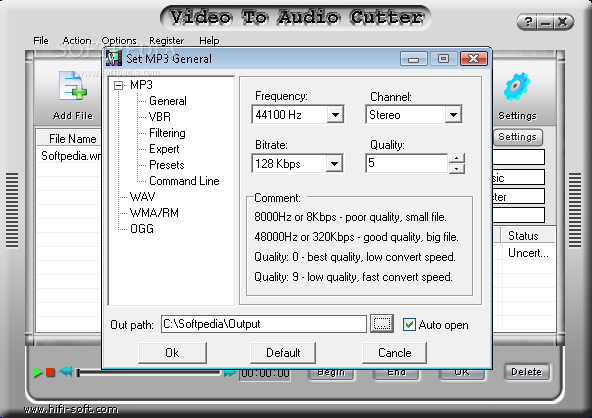Increase Quality value with up arrow

(456, 158)
